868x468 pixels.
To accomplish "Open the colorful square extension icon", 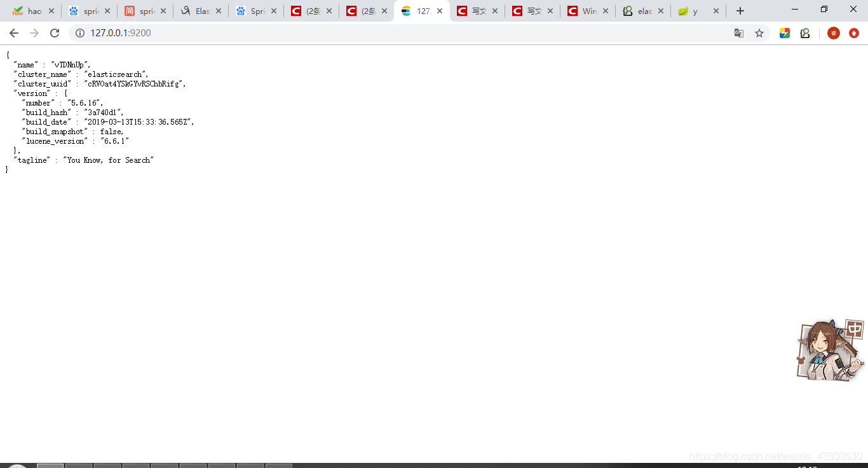I will click(785, 33).
